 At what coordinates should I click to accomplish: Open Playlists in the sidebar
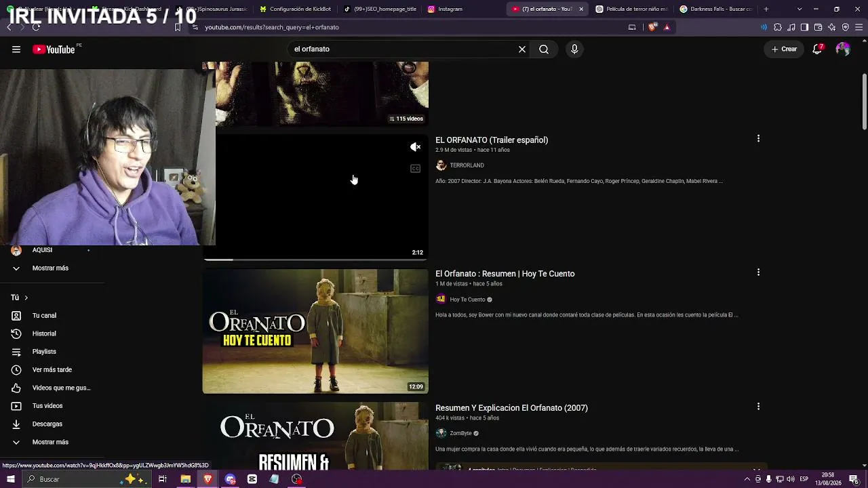point(44,352)
